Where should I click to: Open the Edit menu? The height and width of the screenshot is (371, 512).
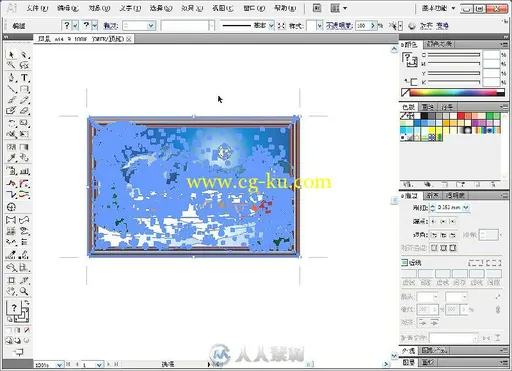pyautogui.click(x=68, y=8)
